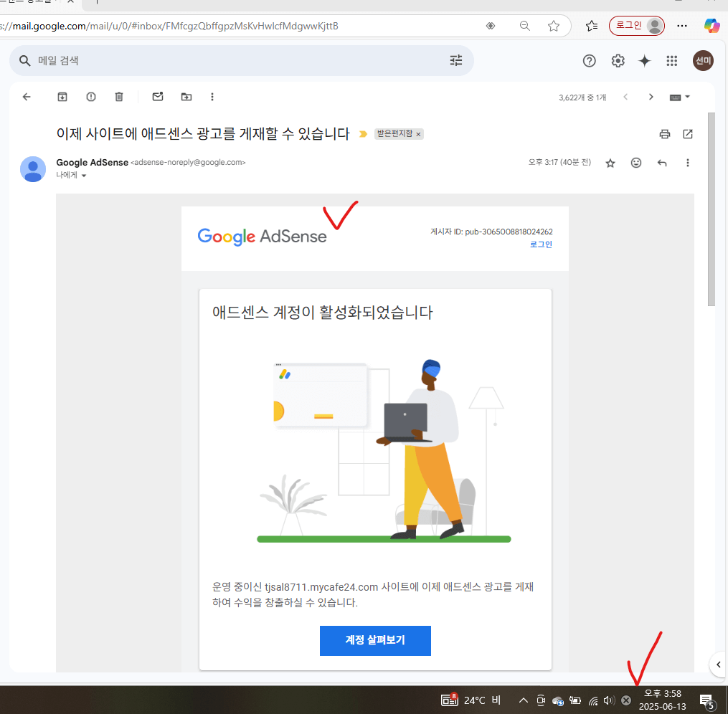This screenshot has height=714, width=728.
Task: Open browser favorites list
Action: 592,26
